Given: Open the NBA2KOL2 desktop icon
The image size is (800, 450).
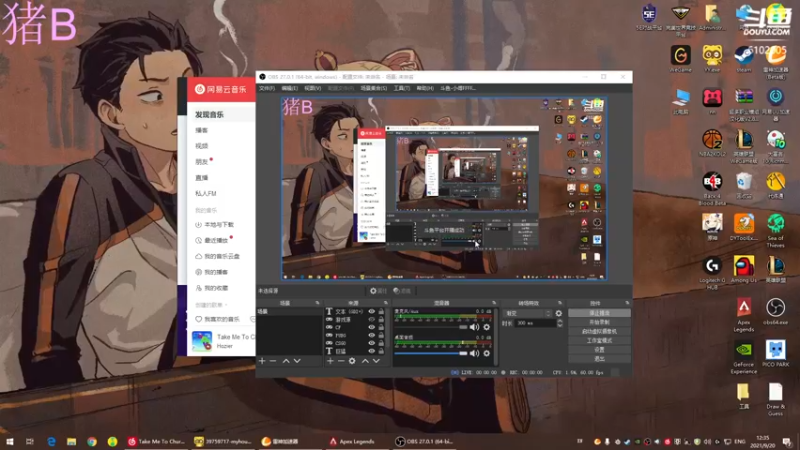Looking at the screenshot, I should tap(712, 143).
